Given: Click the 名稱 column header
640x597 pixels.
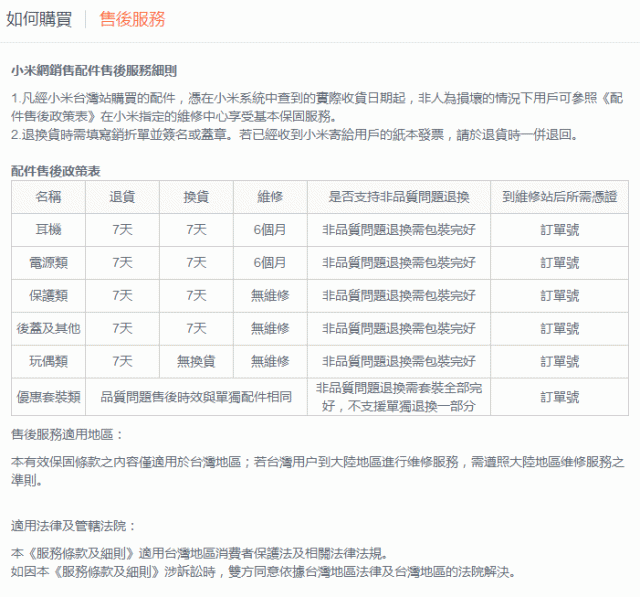Looking at the screenshot, I should pos(49,197).
